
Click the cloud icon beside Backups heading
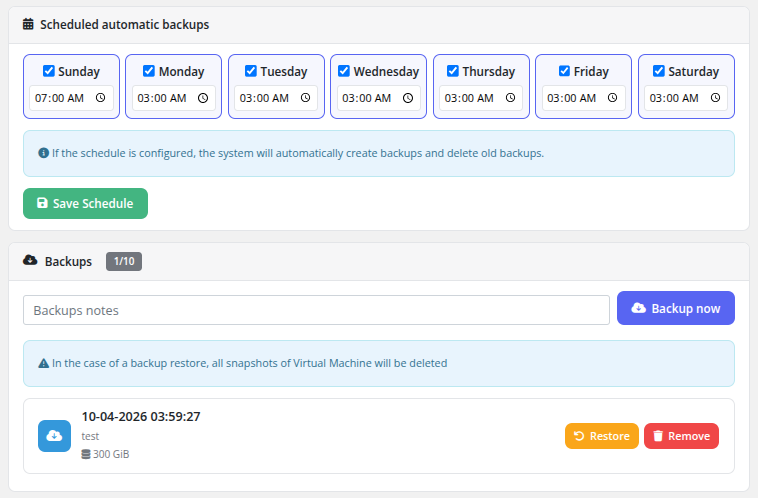30,260
